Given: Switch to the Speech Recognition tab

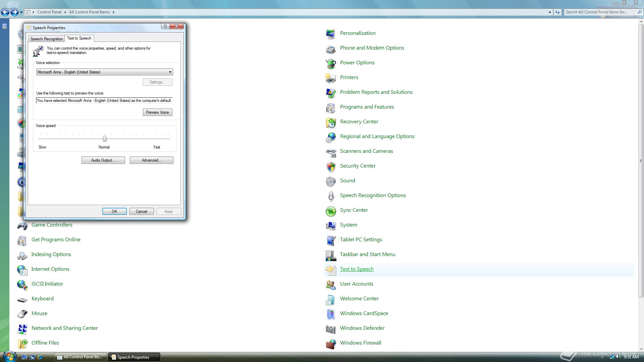Looking at the screenshot, I should [x=46, y=39].
